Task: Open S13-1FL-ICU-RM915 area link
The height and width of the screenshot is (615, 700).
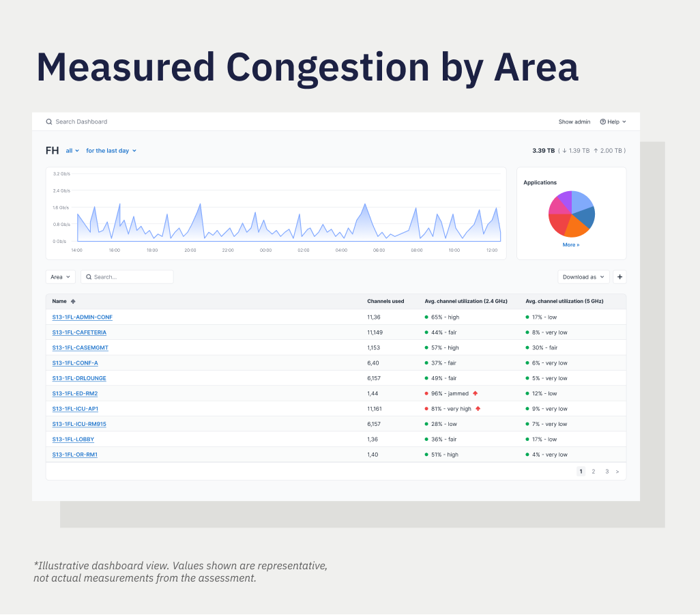Action: coord(79,424)
